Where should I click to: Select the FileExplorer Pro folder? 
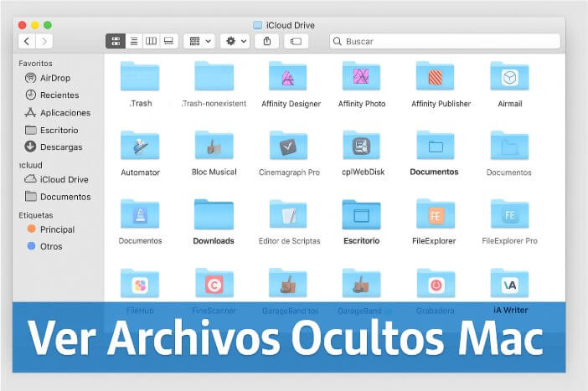pyautogui.click(x=509, y=214)
